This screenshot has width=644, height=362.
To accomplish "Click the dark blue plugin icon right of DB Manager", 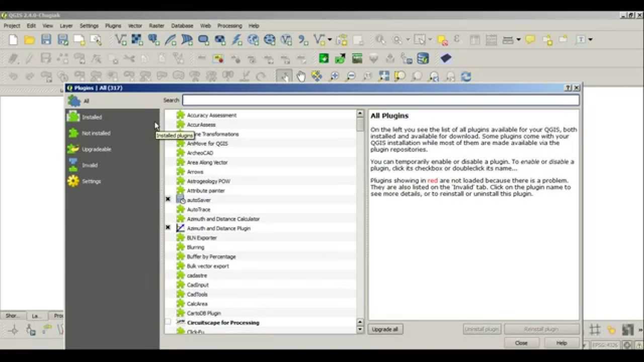I will [x=445, y=58].
